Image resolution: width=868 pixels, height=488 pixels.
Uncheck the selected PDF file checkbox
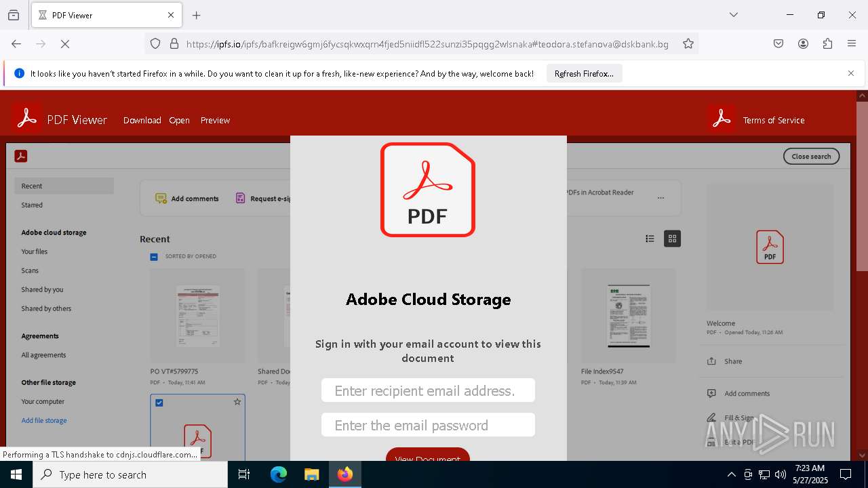pyautogui.click(x=159, y=403)
